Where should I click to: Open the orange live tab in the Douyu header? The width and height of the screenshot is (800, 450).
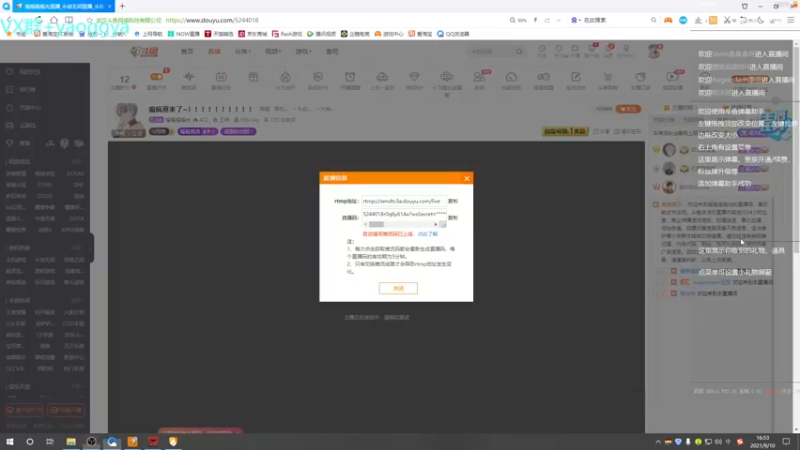click(214, 52)
